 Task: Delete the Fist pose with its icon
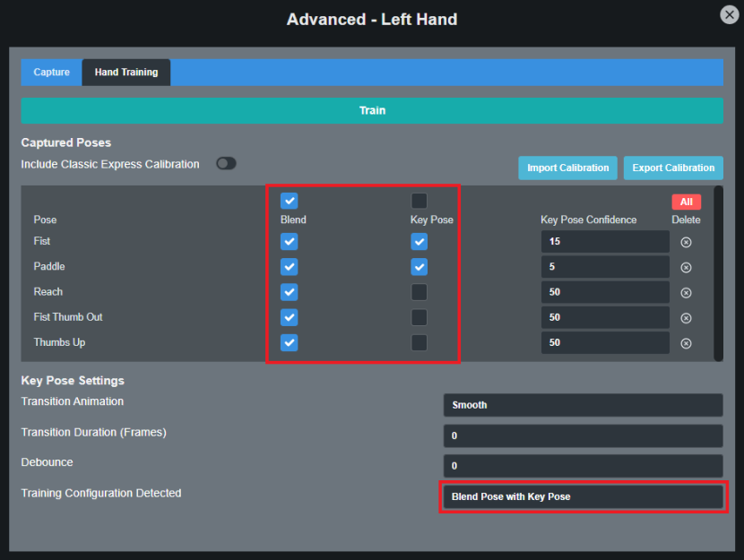(x=686, y=242)
